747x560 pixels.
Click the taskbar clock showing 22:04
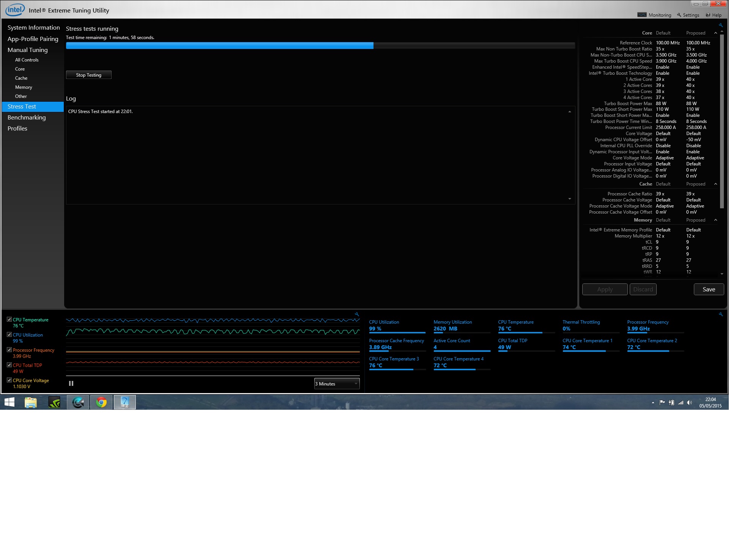[x=711, y=403]
